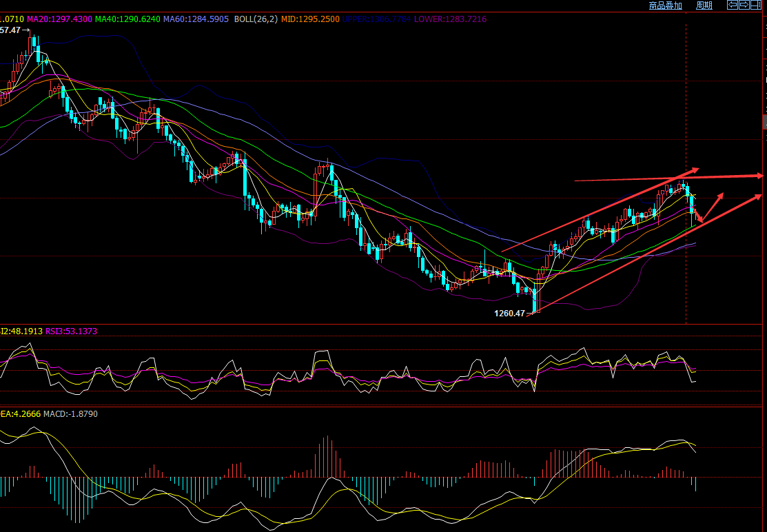767x532 pixels.
Task: Toggle the side panel layout icon
Action: point(755,5)
